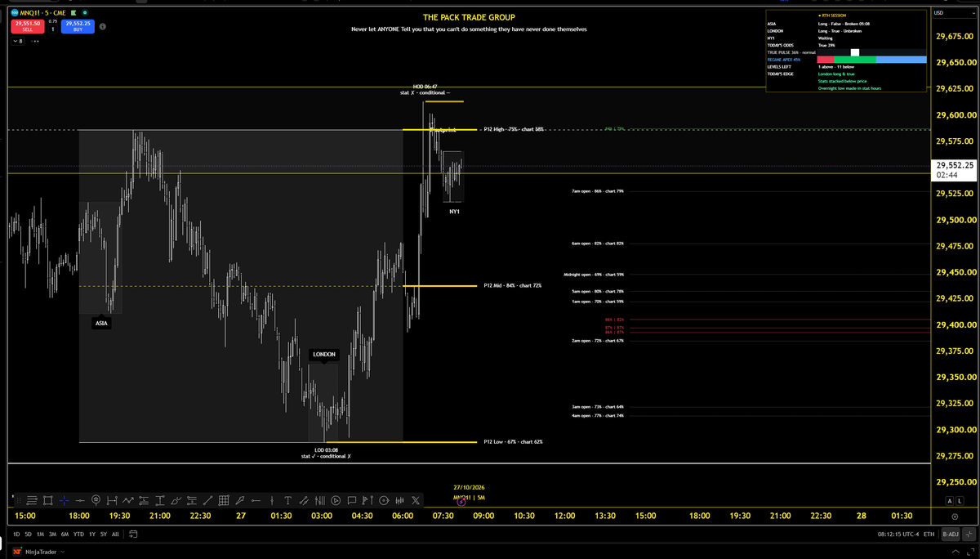Viewport: 980px width, 559px height.
Task: Open the 08:12:15 UTC-4 timezone menu
Action: [898, 534]
